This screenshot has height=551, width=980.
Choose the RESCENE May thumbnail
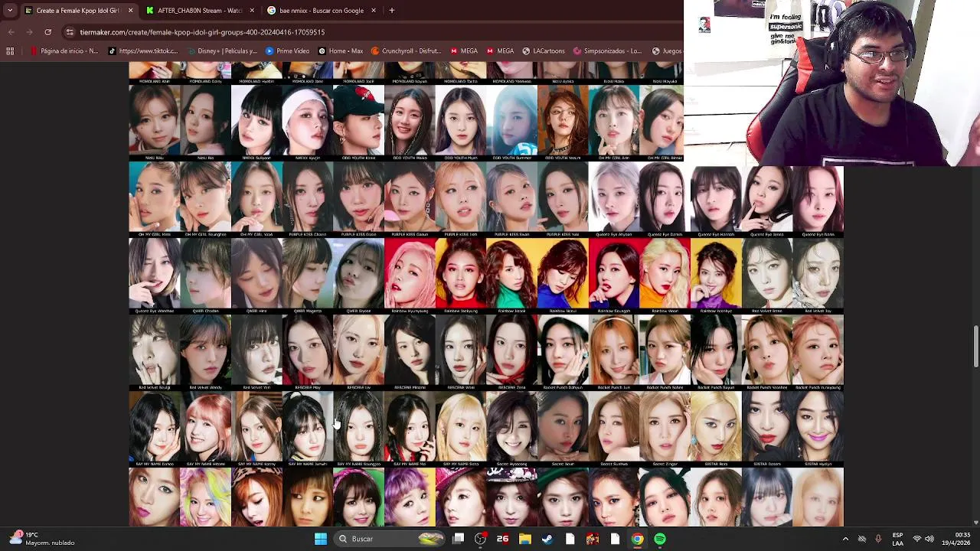tap(308, 353)
